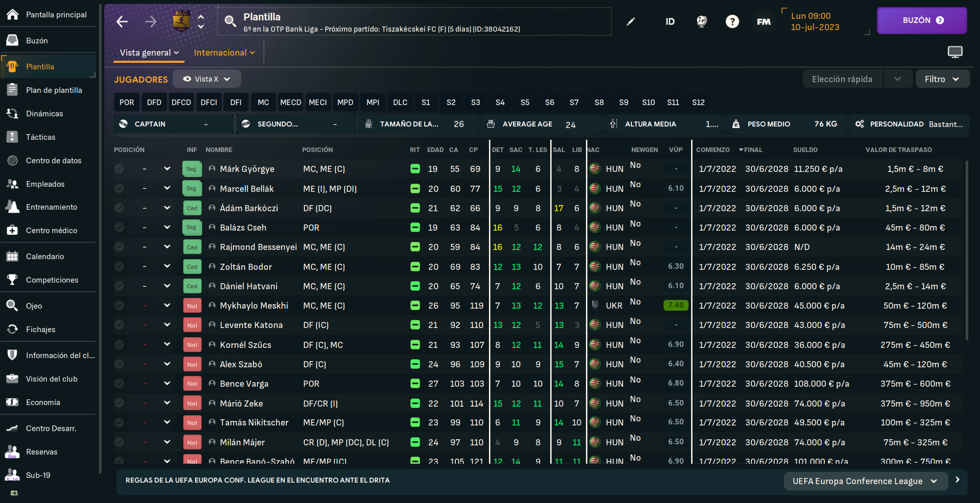Click the FM logo icon
The width and height of the screenshot is (980, 503).
(764, 21)
